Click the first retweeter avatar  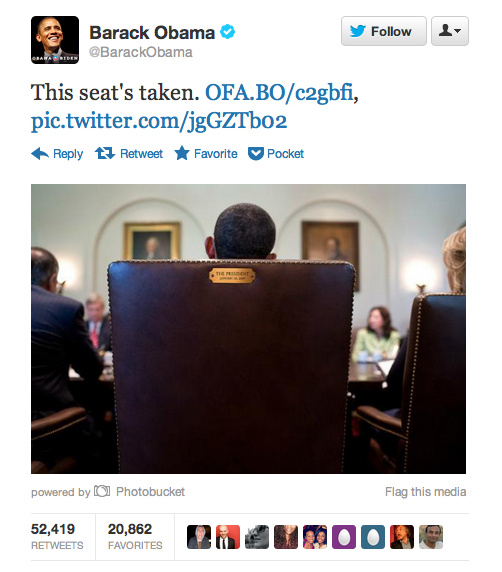tap(199, 537)
